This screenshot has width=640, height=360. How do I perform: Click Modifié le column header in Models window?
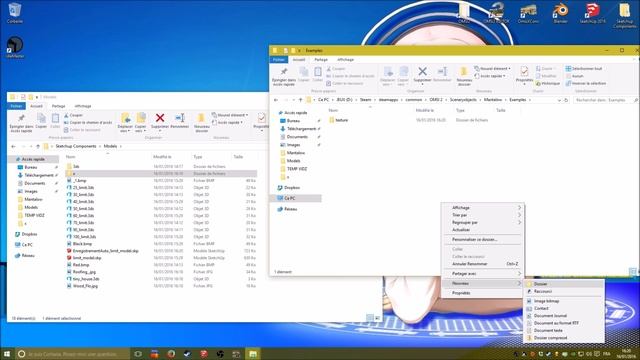(x=162, y=157)
